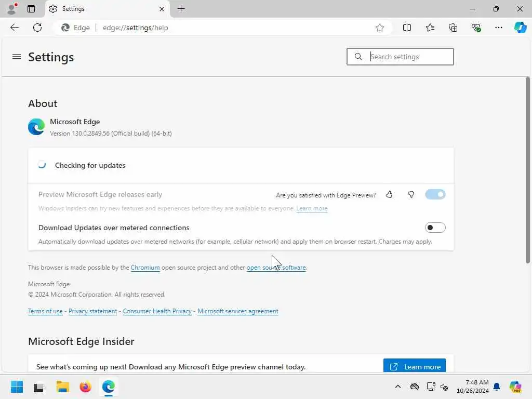The image size is (532, 399).
Task: Click the page vertical scrollbar
Action: click(x=528, y=170)
